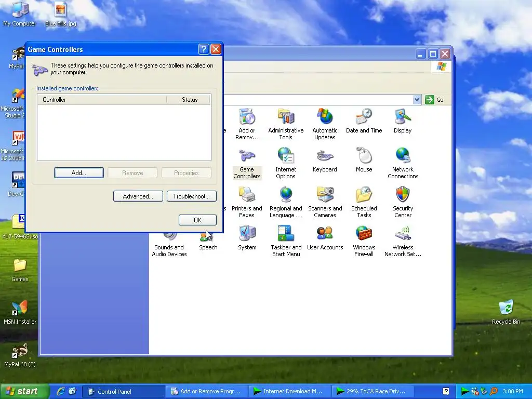Open Administrative Tools in Control Panel
This screenshot has width=532, height=399.
tap(286, 124)
